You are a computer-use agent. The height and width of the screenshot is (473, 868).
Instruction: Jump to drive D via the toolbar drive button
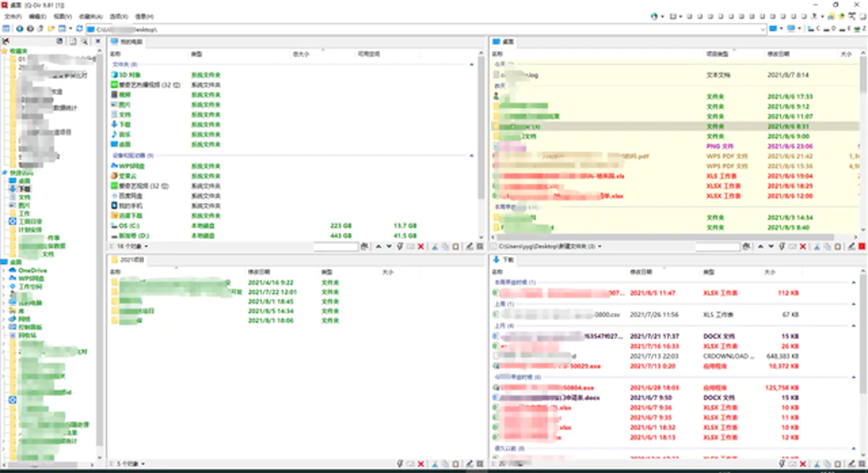coord(829,29)
